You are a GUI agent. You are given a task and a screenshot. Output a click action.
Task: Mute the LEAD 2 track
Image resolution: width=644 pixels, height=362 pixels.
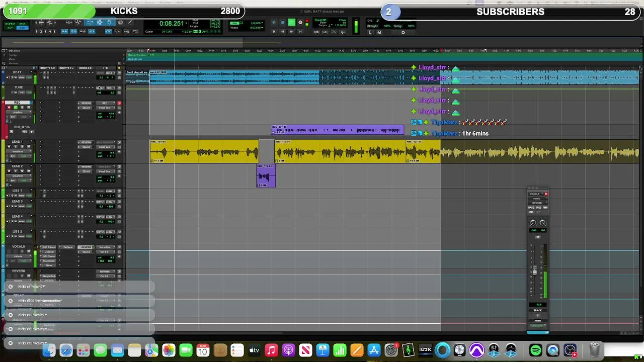point(29,171)
